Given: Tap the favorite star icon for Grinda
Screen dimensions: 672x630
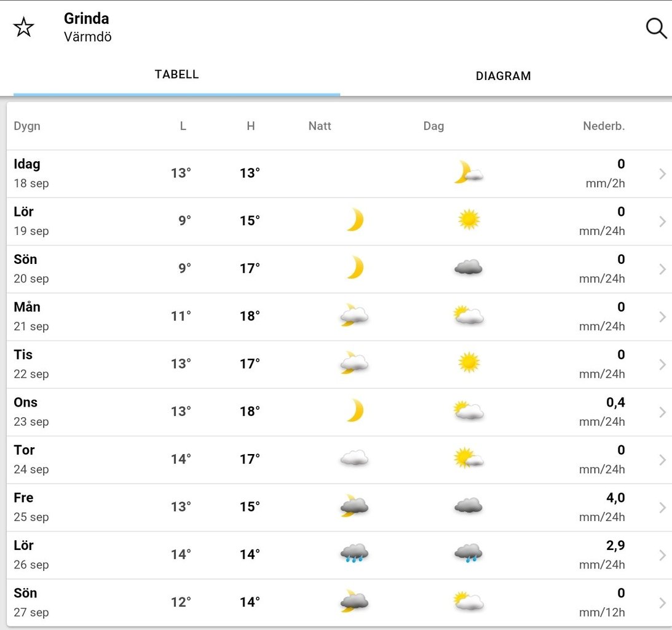Looking at the screenshot, I should coord(24,27).
